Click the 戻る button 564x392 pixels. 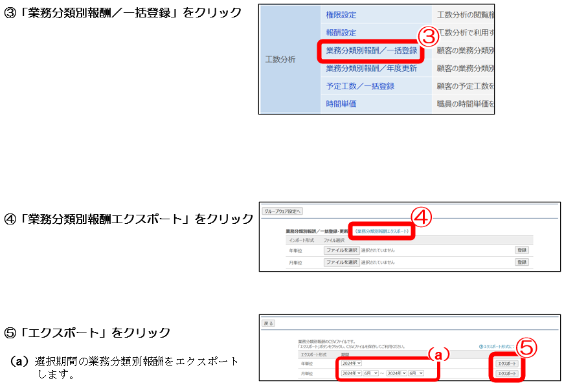[268, 323]
